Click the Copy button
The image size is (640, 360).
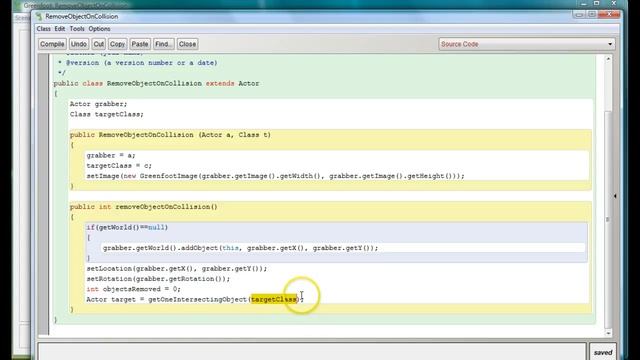tap(117, 44)
